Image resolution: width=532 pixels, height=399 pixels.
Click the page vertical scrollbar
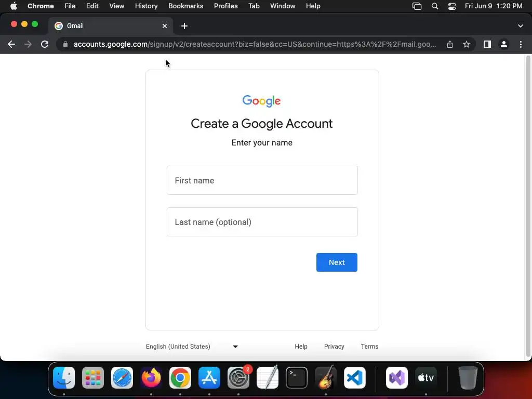(528, 207)
